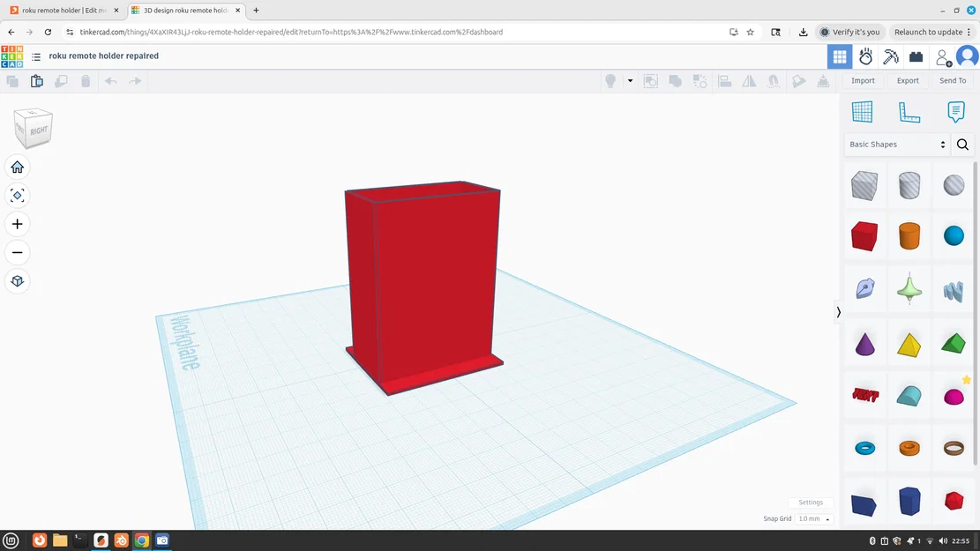Click the Redo arrow

point(135,81)
